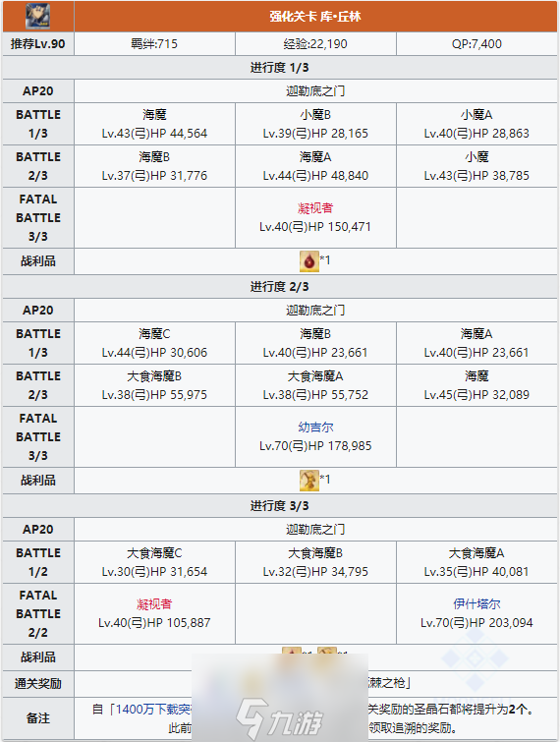This screenshot has height=742, width=560.
Task: Click the Cu Chulainn servant portrait icon
Action: 38,16
